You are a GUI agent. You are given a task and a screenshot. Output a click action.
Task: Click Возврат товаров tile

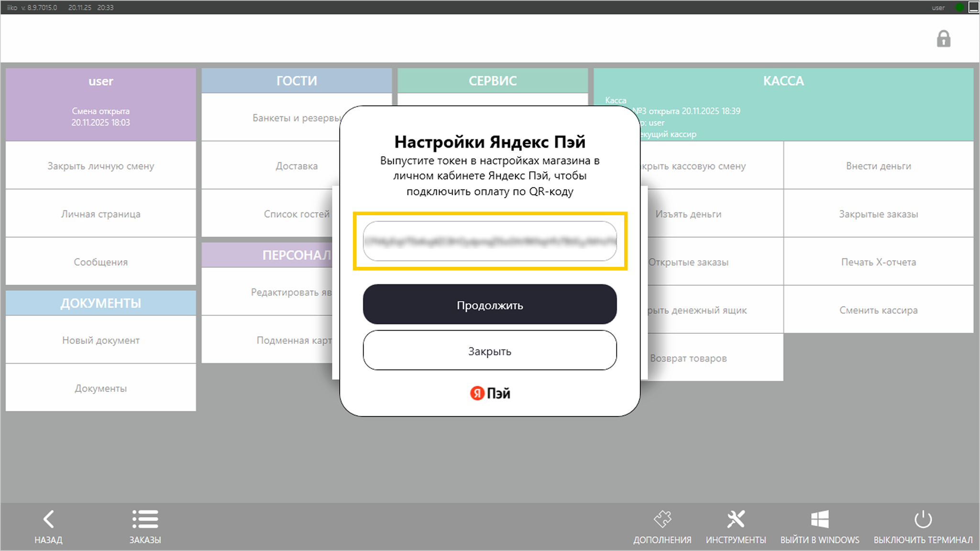tap(716, 358)
